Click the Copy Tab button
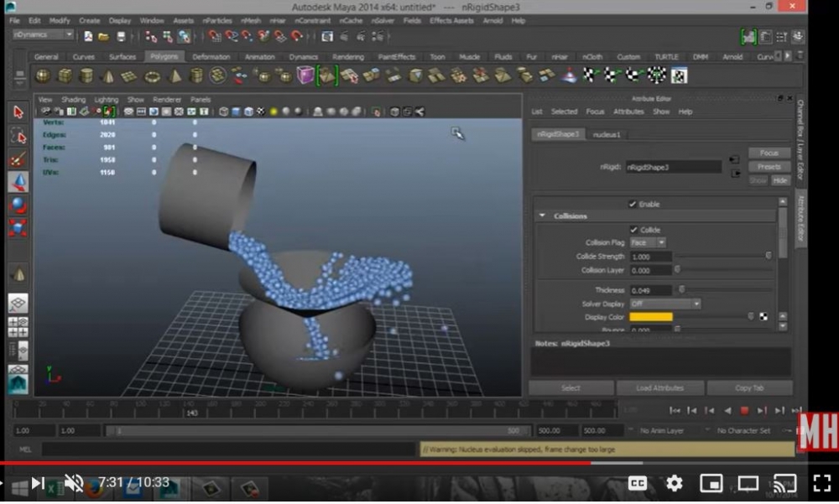The width and height of the screenshot is (839, 504). pyautogui.click(x=749, y=388)
